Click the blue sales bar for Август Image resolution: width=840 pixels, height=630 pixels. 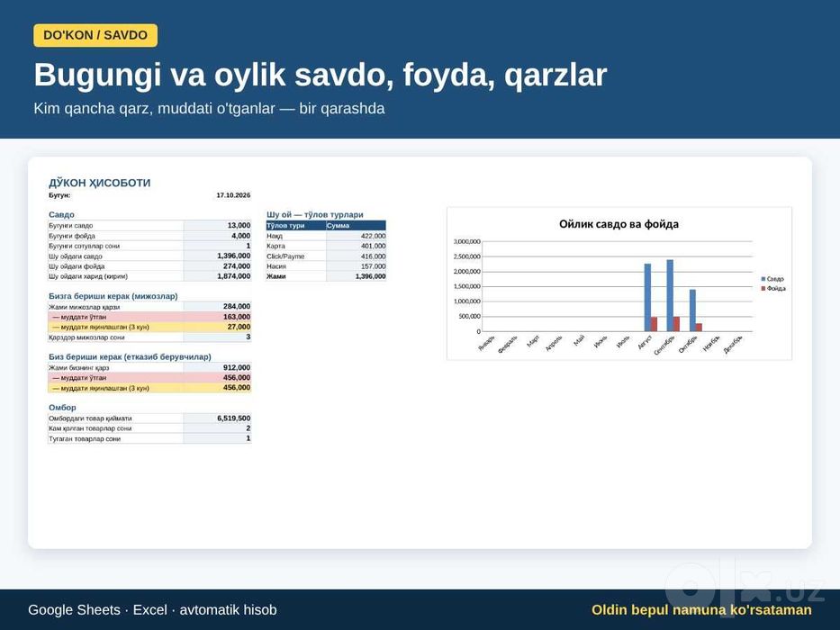coord(647,297)
